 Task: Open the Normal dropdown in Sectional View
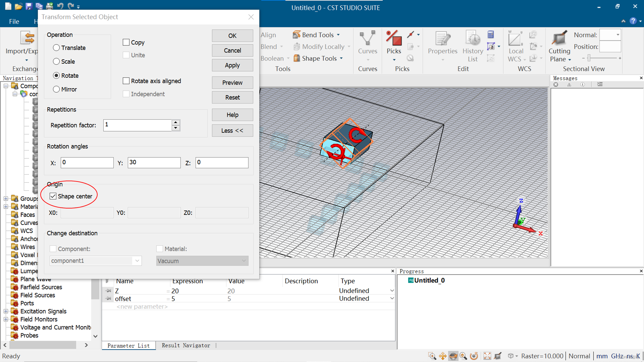(x=617, y=35)
